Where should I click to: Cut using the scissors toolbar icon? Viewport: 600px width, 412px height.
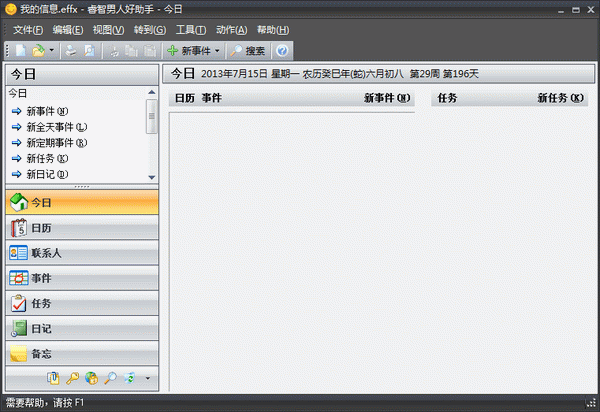click(114, 51)
